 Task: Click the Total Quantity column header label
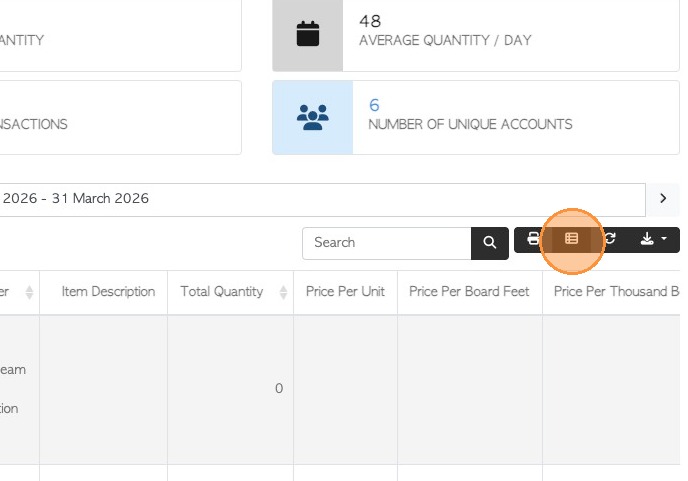[221, 292]
